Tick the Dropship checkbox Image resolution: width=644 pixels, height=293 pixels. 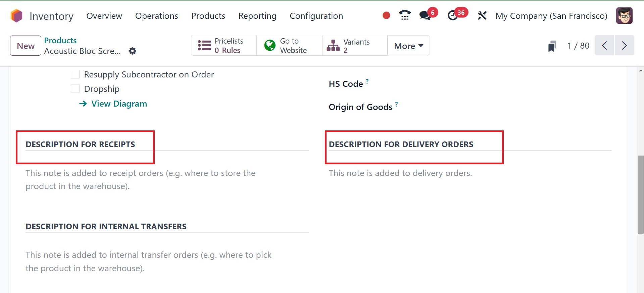tap(75, 89)
